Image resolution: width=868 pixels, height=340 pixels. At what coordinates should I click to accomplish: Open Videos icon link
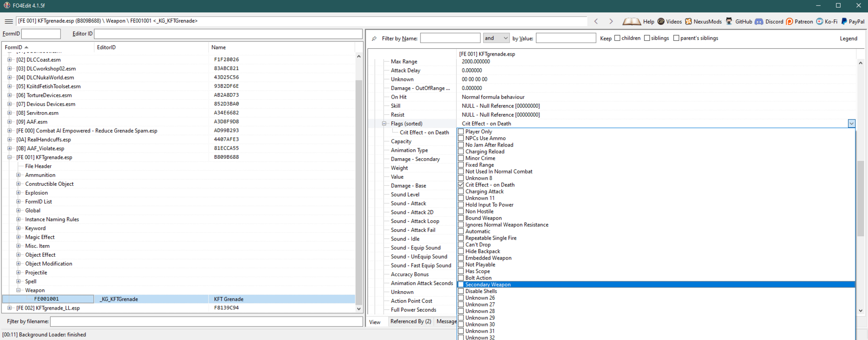661,21
